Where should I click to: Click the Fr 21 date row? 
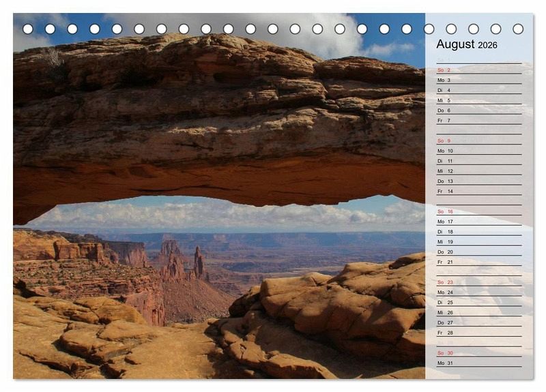point(445,262)
